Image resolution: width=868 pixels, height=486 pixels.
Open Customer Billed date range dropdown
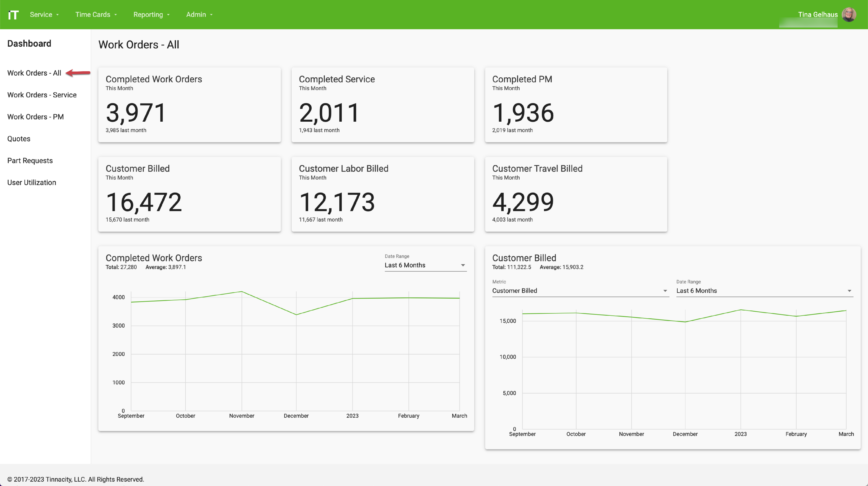pyautogui.click(x=764, y=291)
